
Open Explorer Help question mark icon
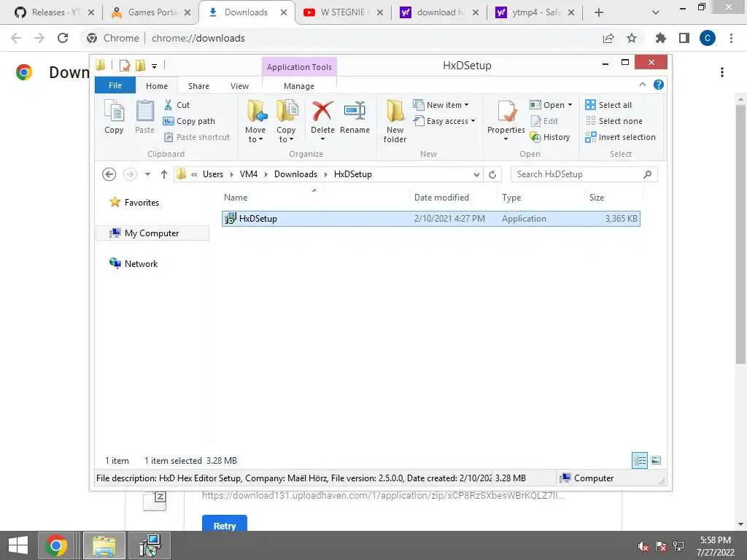point(659,85)
